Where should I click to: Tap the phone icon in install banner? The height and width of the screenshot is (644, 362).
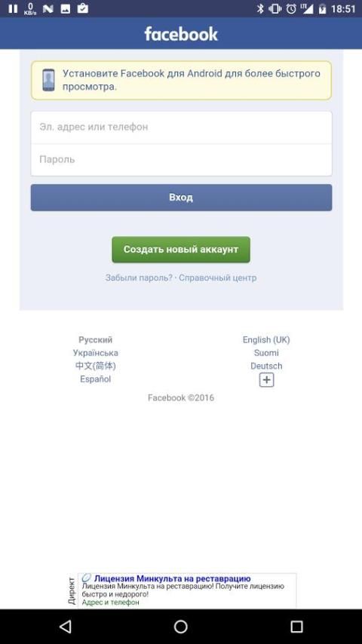click(x=48, y=80)
